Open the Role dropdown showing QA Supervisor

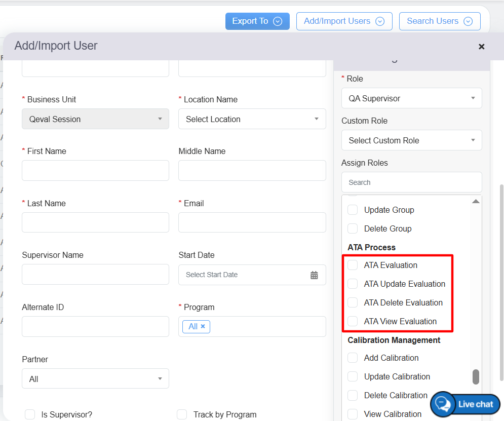point(411,98)
